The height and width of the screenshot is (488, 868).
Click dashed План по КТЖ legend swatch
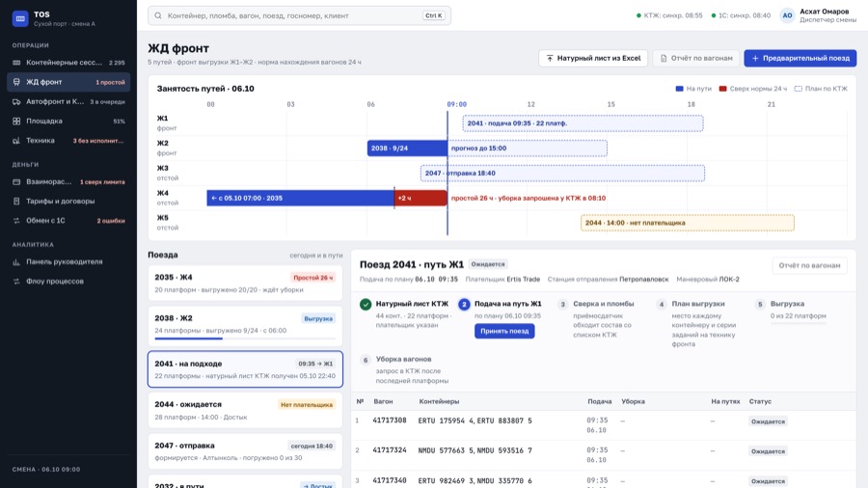[x=799, y=89]
